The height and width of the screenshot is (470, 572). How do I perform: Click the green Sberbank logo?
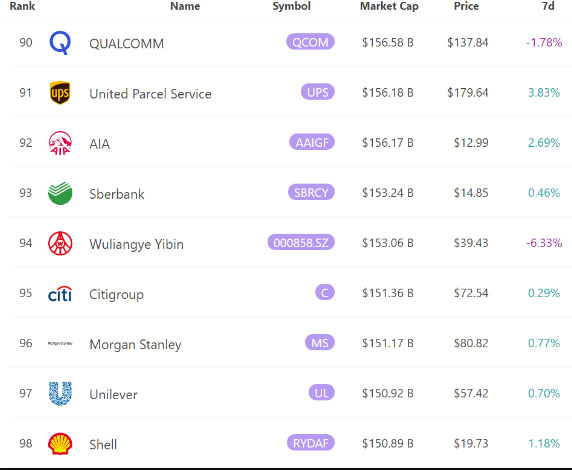[60, 193]
